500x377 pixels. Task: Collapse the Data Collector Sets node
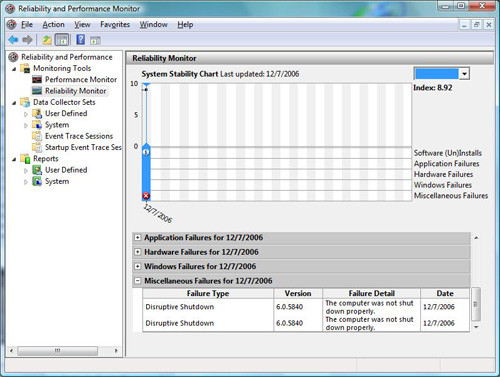click(14, 103)
